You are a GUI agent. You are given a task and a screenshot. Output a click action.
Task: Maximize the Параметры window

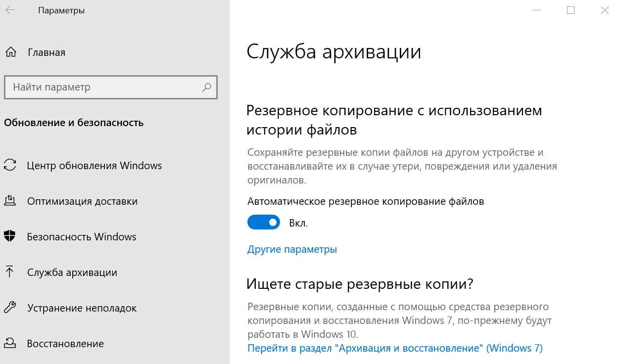click(570, 10)
